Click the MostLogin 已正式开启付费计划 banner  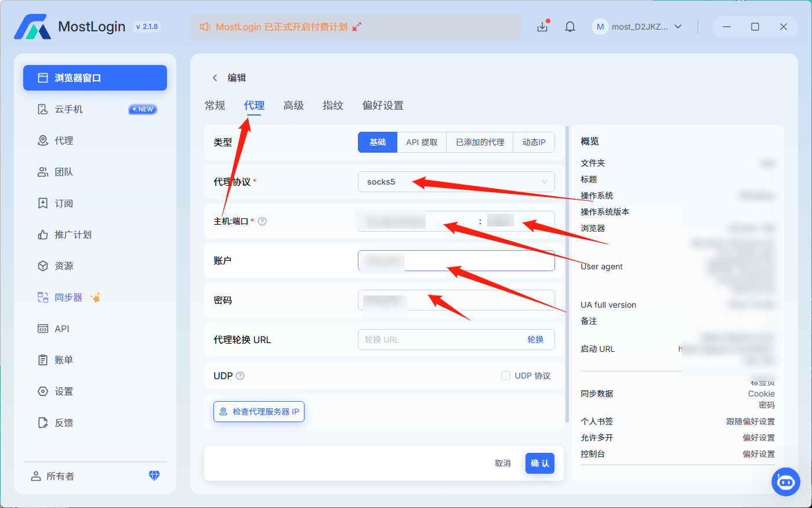356,27
